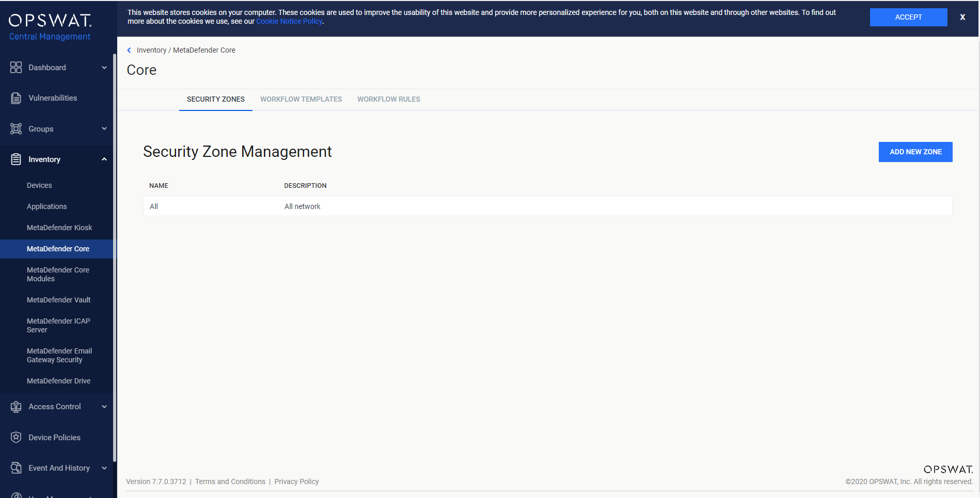
Task: Select MetaDefender Core in sidebar
Action: click(x=58, y=249)
